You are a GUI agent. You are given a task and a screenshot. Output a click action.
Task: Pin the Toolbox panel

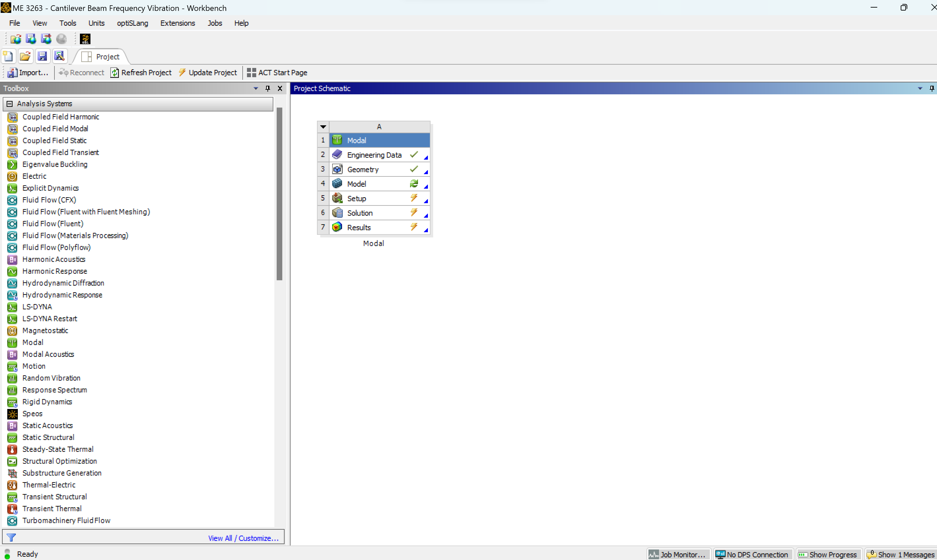(x=268, y=88)
